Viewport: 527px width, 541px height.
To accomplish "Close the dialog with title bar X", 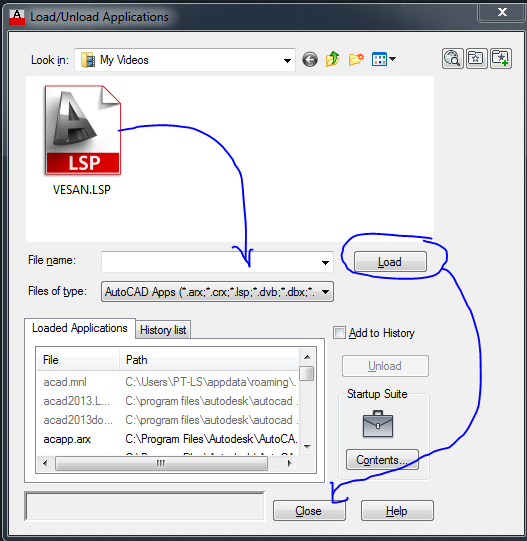I will (x=502, y=12).
